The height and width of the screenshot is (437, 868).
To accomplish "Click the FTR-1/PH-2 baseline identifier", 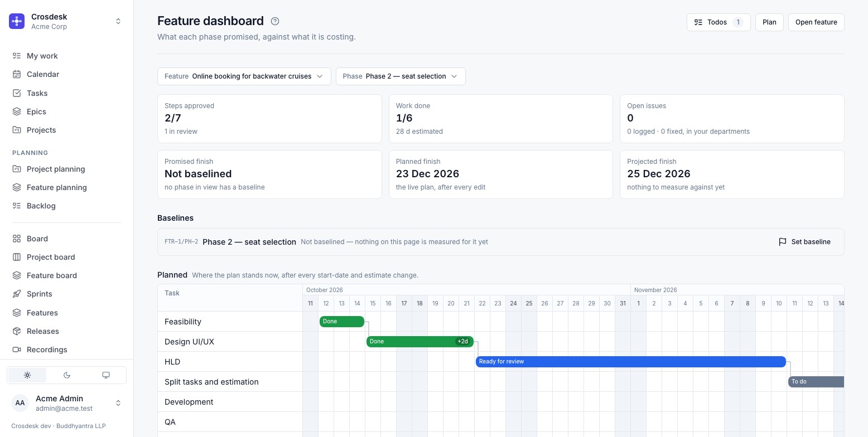I will click(x=181, y=242).
